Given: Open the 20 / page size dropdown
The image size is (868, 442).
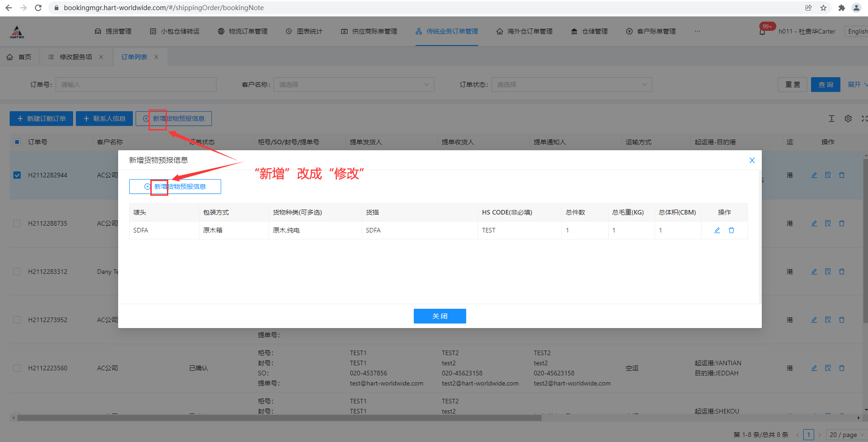Looking at the screenshot, I should point(846,435).
